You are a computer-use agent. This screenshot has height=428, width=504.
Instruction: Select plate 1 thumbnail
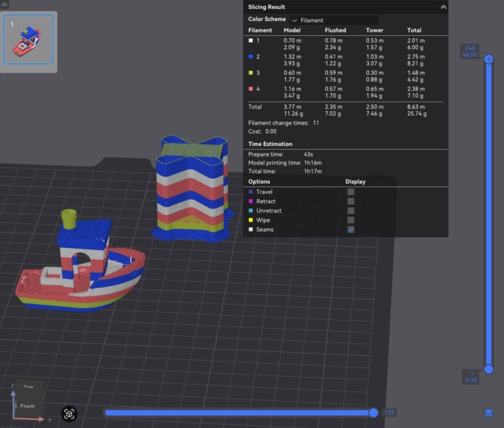[28, 39]
